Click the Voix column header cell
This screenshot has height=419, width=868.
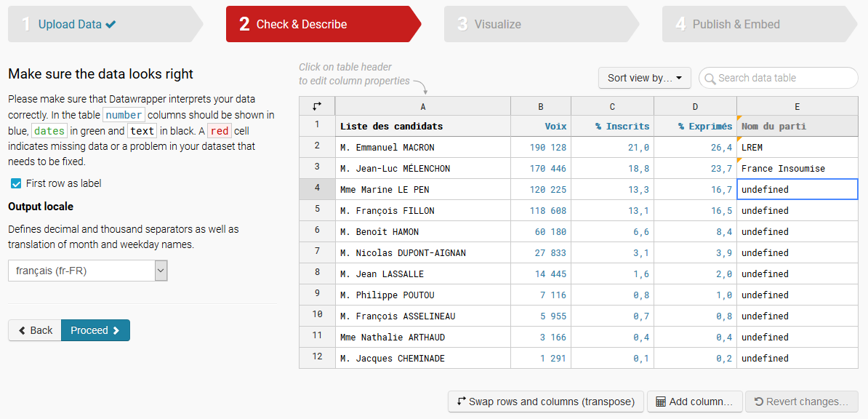point(541,127)
